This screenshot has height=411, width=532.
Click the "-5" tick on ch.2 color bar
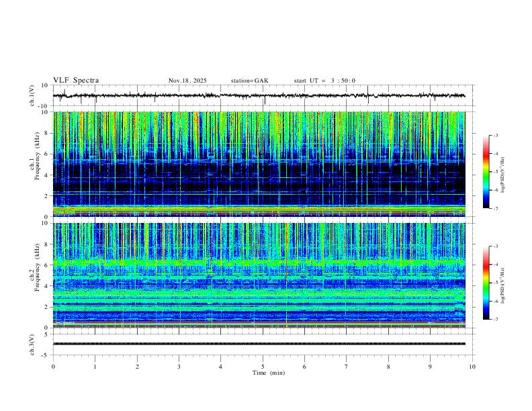tap(496, 283)
